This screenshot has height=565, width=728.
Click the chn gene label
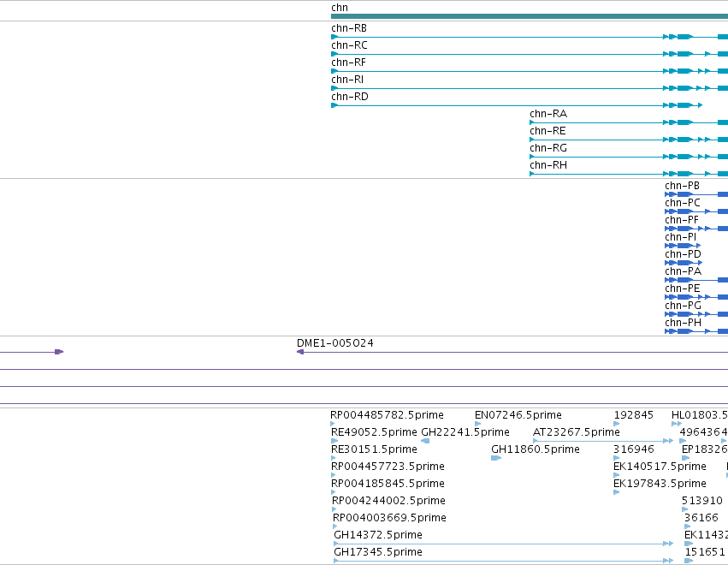click(x=340, y=8)
